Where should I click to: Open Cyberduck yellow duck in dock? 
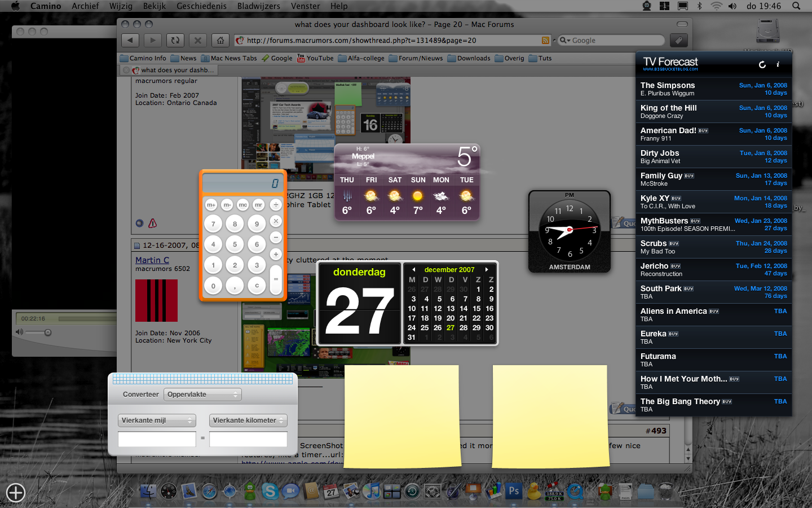coord(533,491)
